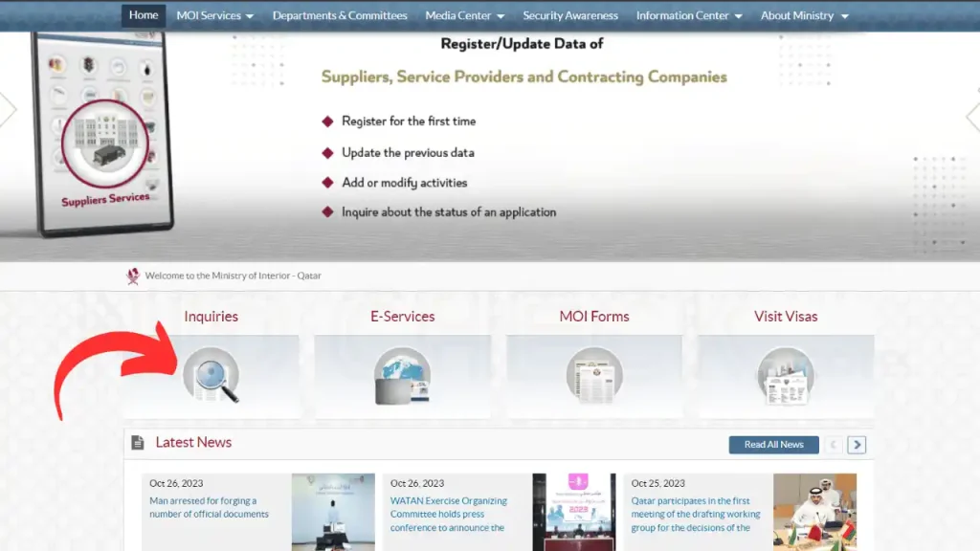Go to next news with right arrow
The image size is (980, 551).
[x=857, y=445]
